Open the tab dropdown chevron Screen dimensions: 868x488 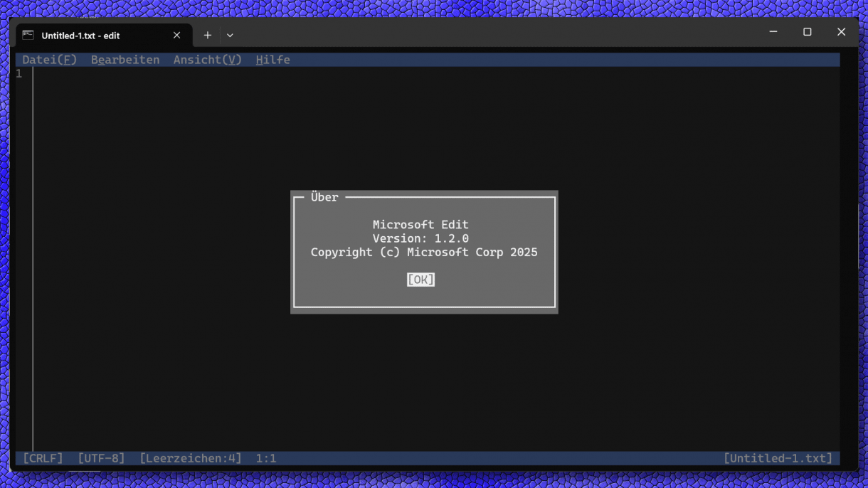point(229,34)
